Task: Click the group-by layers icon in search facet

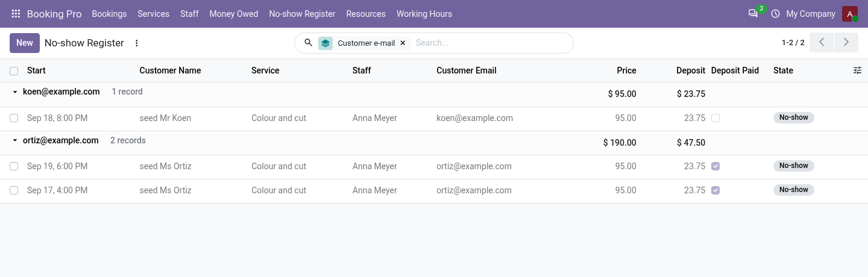Action: click(x=325, y=43)
